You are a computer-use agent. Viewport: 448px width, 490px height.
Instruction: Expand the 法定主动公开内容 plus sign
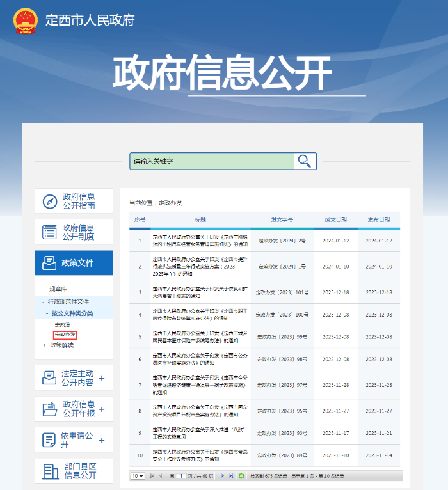[x=102, y=378]
